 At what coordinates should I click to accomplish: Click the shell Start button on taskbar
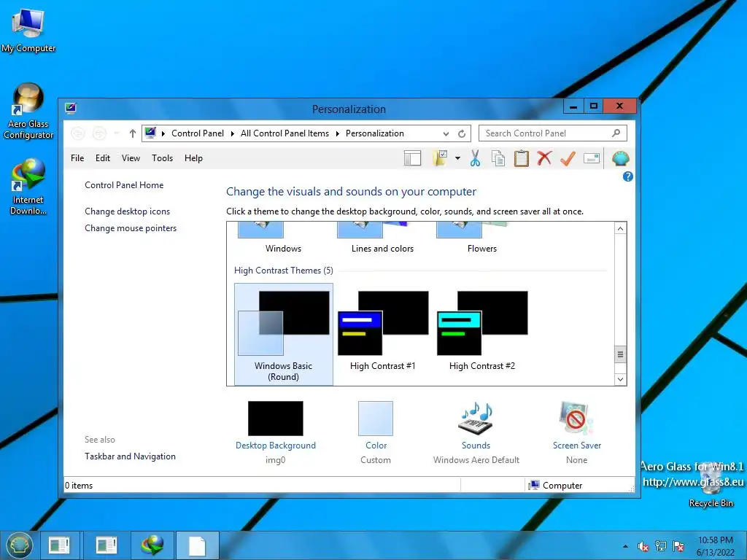pyautogui.click(x=19, y=545)
